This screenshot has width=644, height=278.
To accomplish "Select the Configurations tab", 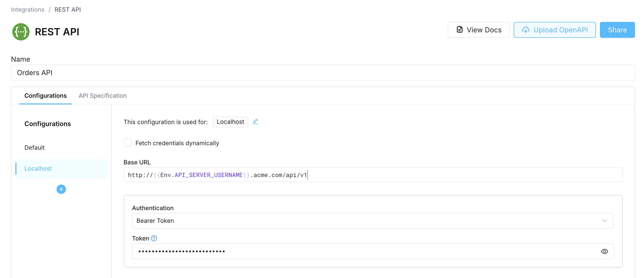I will 45,95.
